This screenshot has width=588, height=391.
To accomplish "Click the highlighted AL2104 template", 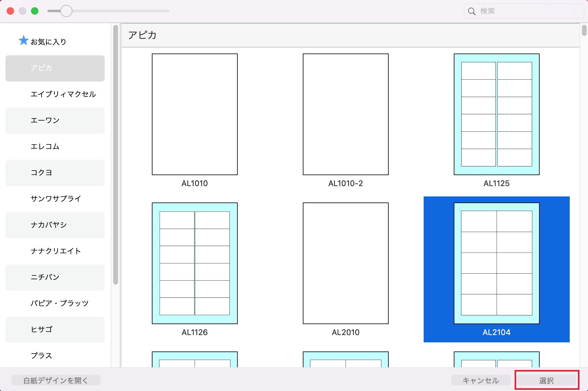I will pos(497,269).
